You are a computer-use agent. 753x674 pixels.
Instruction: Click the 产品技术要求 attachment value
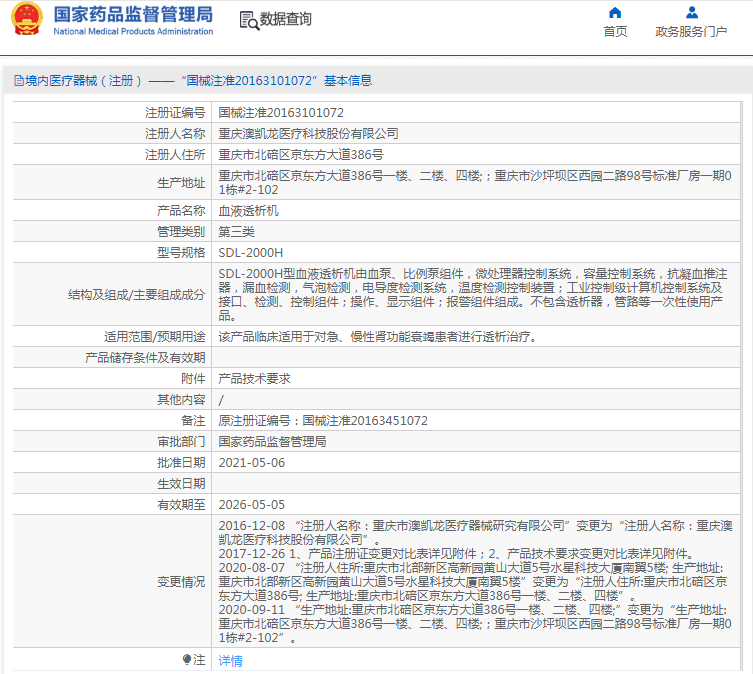click(254, 379)
